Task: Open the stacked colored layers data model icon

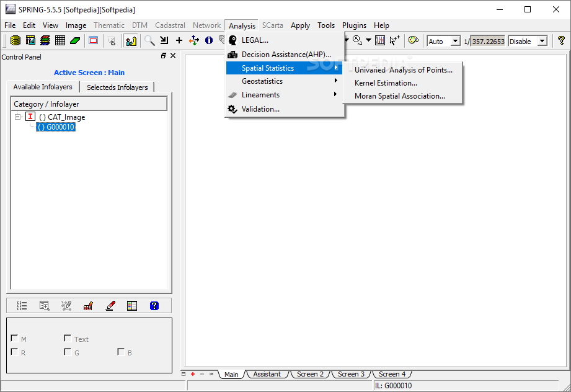Action: click(45, 40)
